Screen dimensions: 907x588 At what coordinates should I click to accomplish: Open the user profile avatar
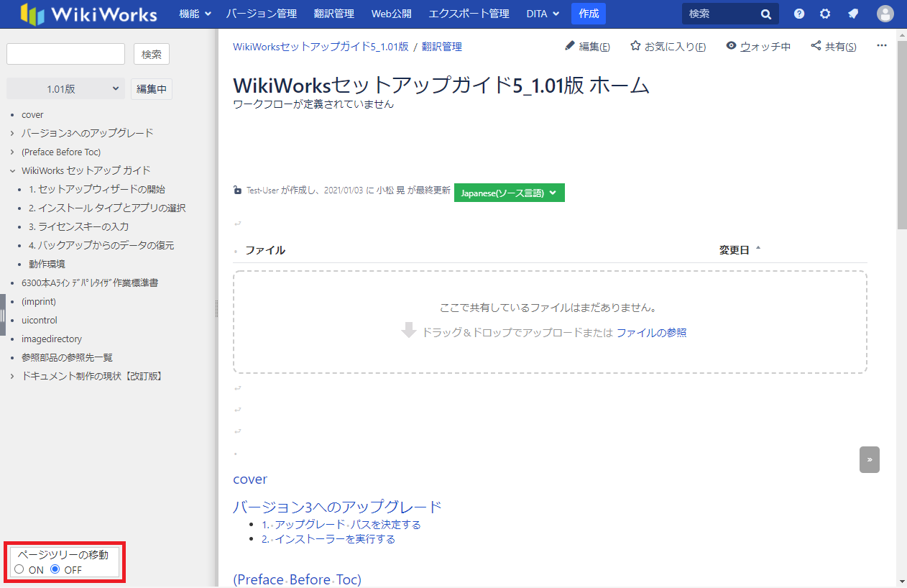(x=885, y=14)
